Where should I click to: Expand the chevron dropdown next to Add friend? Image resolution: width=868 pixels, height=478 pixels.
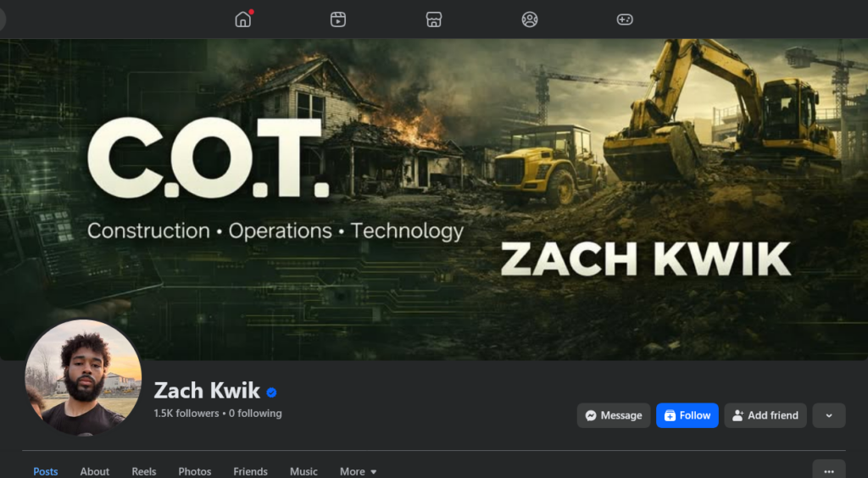[x=829, y=415]
